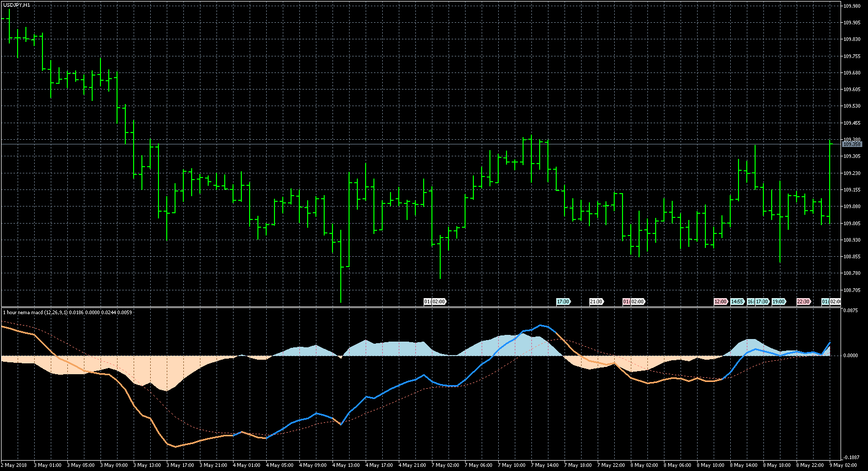
Task: Click the 109.980 price axis label
Action: (852, 6)
